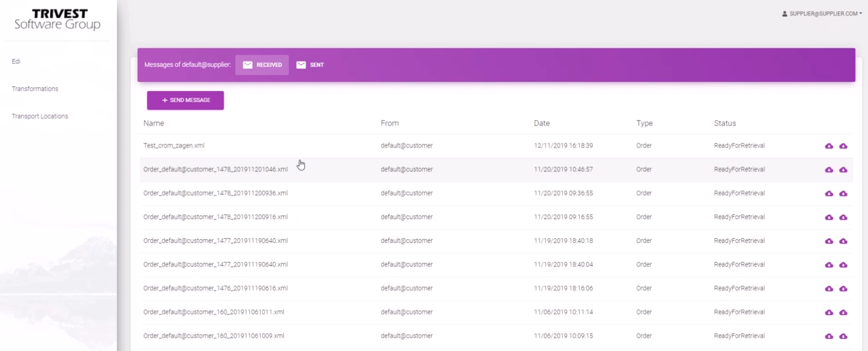This screenshot has height=351, width=868.
Task: Click right cloud icon in 1476_201911190616.xml row
Action: [843, 288]
